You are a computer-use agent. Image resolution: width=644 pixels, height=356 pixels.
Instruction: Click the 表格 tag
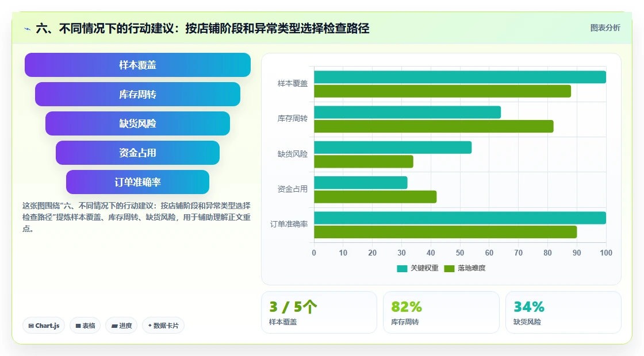coord(85,326)
